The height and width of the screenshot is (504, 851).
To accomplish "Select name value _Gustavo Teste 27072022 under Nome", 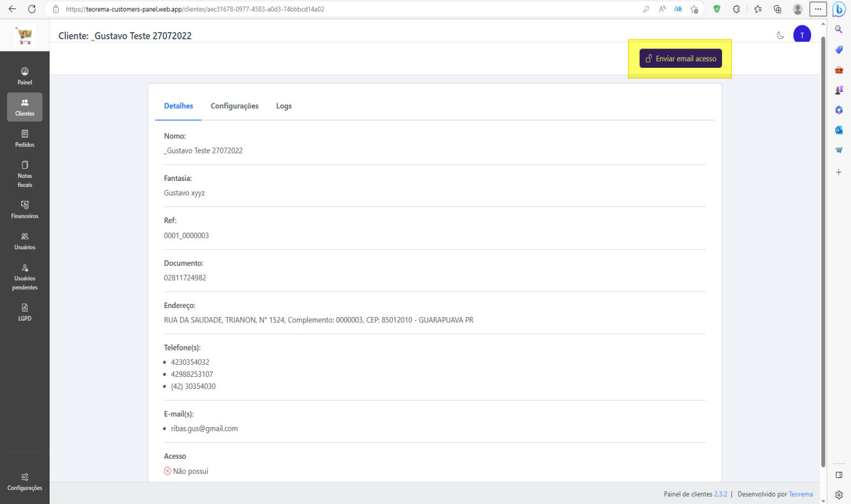I will pos(203,151).
